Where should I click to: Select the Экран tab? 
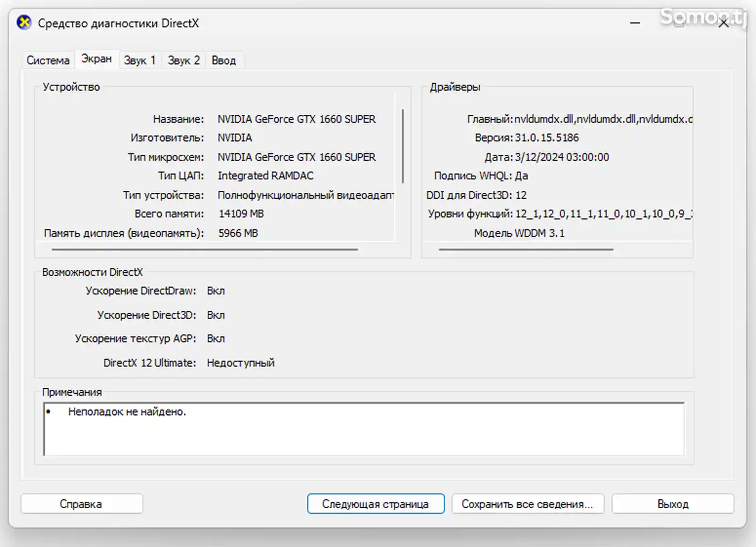coord(96,59)
